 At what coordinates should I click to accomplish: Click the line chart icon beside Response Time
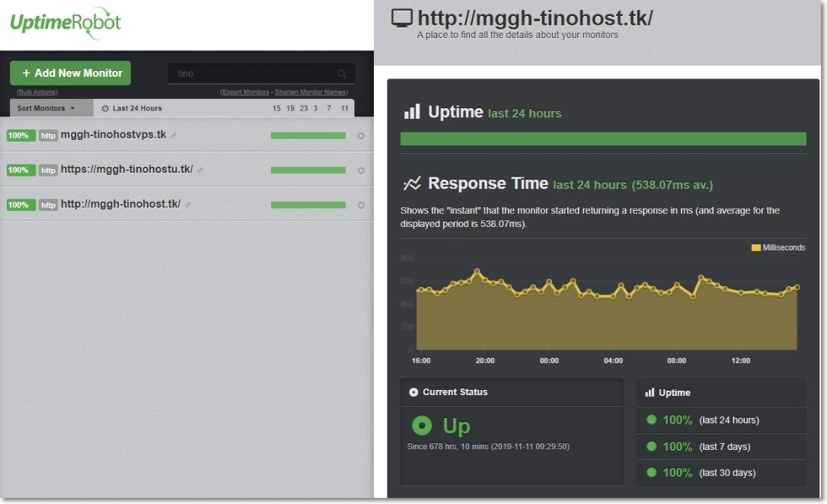click(x=412, y=183)
